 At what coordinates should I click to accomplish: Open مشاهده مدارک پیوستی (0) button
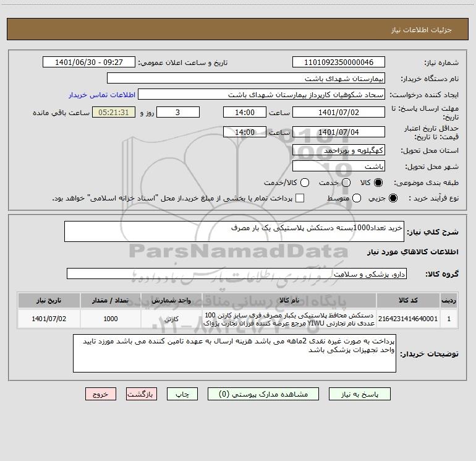point(263,394)
